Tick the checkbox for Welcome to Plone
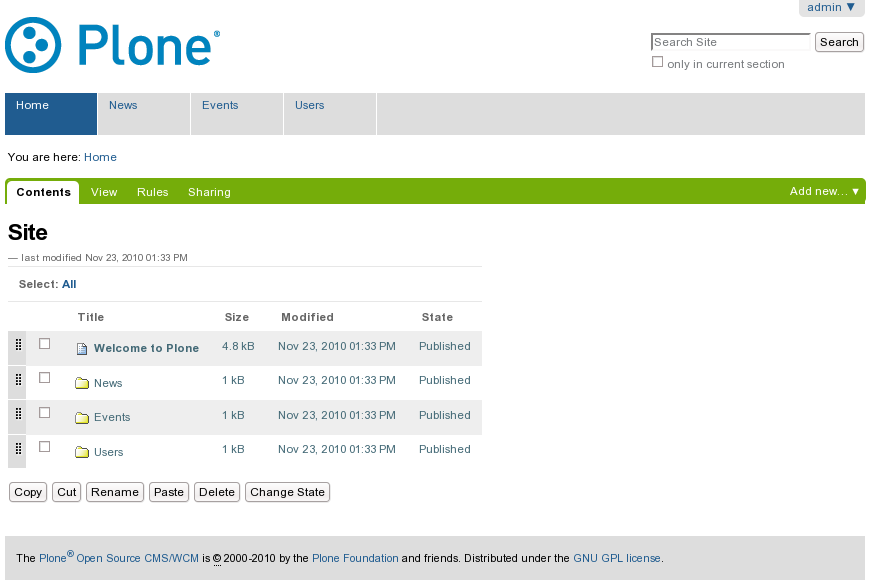The width and height of the screenshot is (872, 580). (44, 344)
